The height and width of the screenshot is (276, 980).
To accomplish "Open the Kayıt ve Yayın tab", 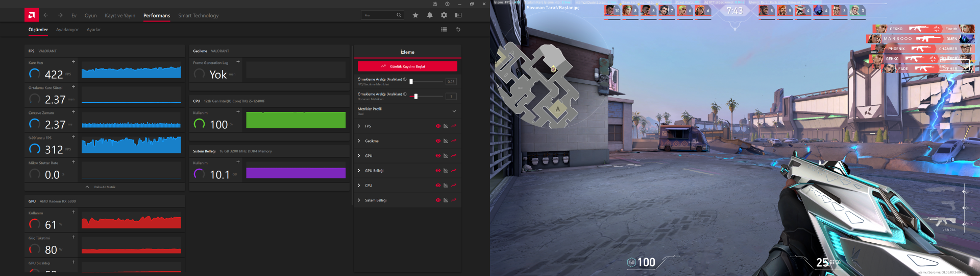I will pyautogui.click(x=120, y=16).
